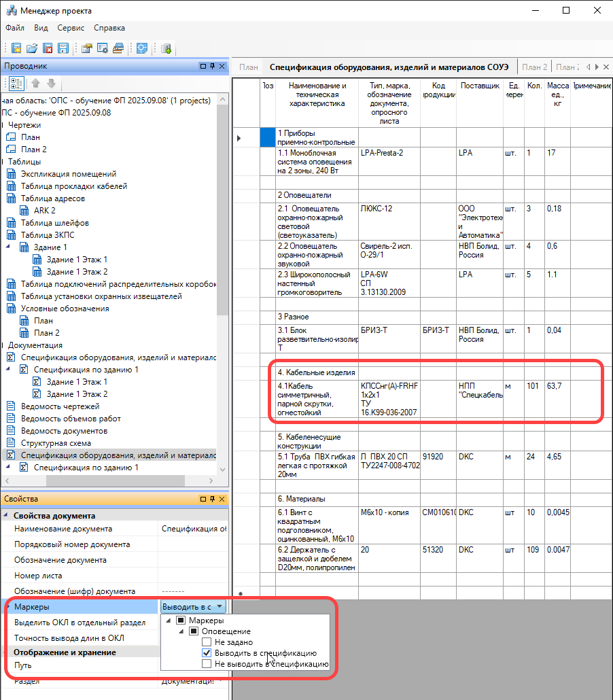Viewport: 613px width, 700px height.
Task: Click the save floppy disk icon
Action: pyautogui.click(x=63, y=48)
